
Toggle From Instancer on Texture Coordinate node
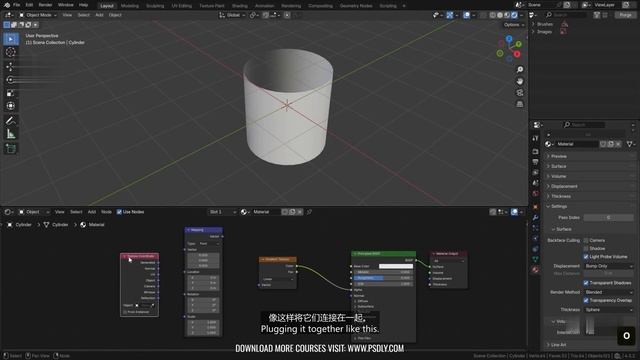point(125,312)
